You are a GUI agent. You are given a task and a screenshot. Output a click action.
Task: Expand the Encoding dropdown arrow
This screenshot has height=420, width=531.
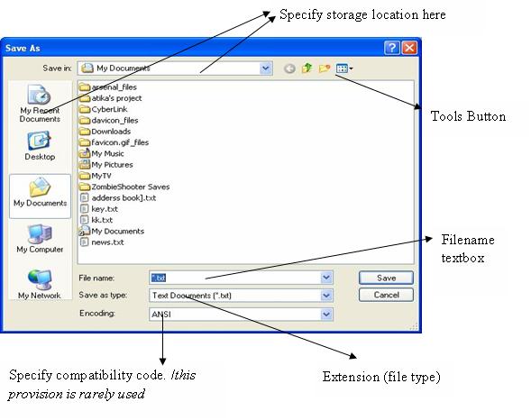coord(326,314)
